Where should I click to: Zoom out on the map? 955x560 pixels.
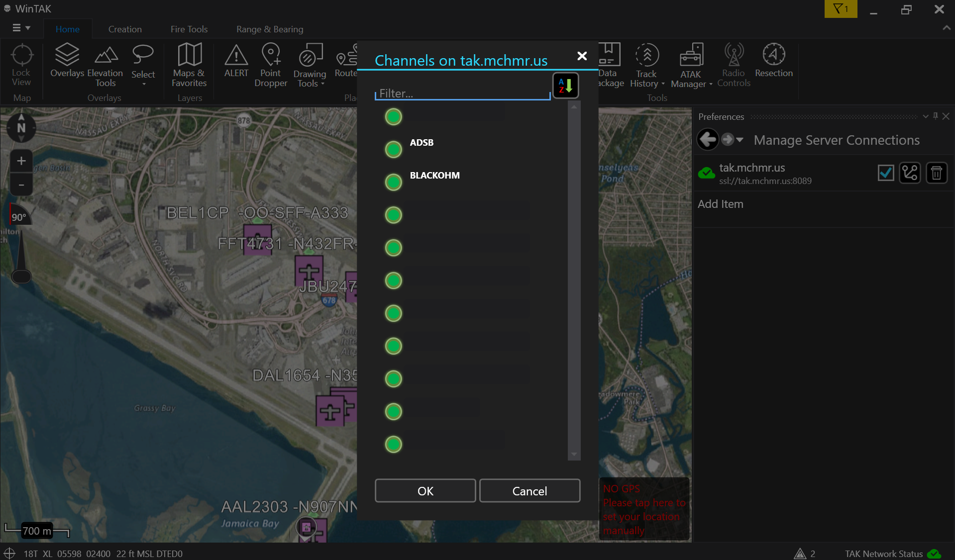pos(21,185)
